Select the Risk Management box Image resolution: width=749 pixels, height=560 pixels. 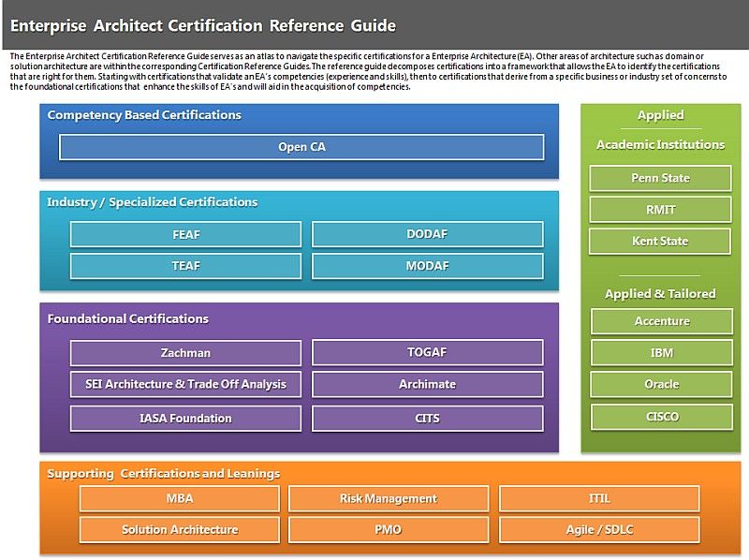click(389, 499)
